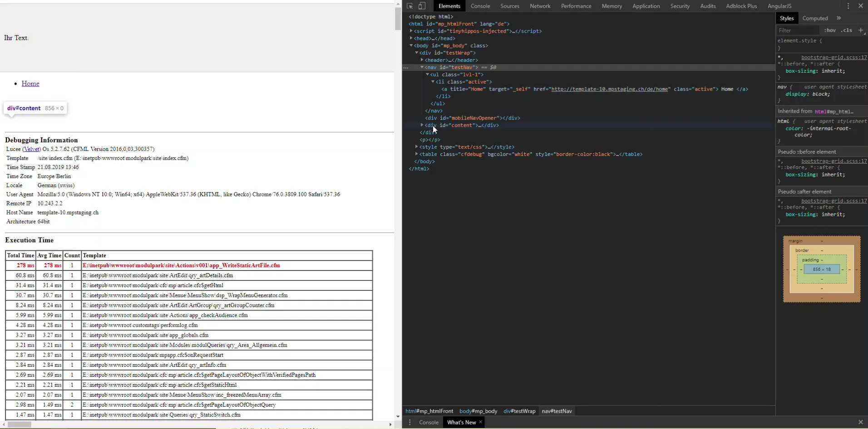The image size is (868, 429).
Task: Select What's New drawer tab
Action: pyautogui.click(x=461, y=422)
